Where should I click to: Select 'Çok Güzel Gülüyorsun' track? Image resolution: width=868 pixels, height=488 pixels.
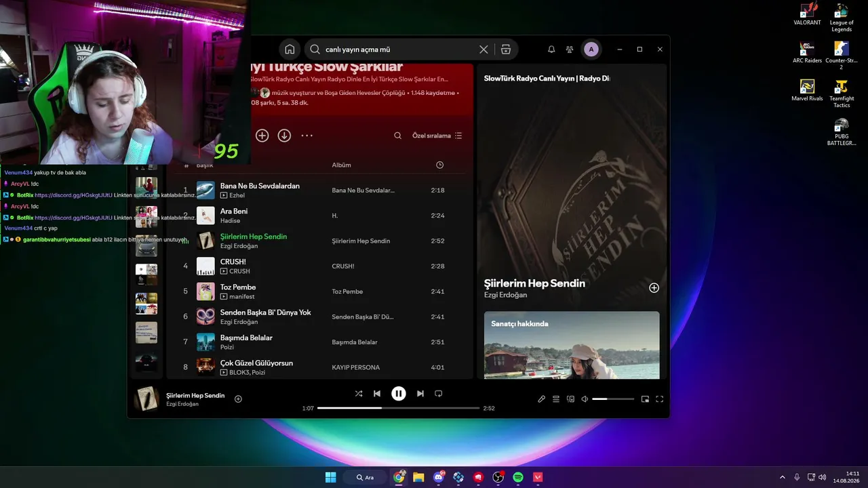tap(256, 363)
